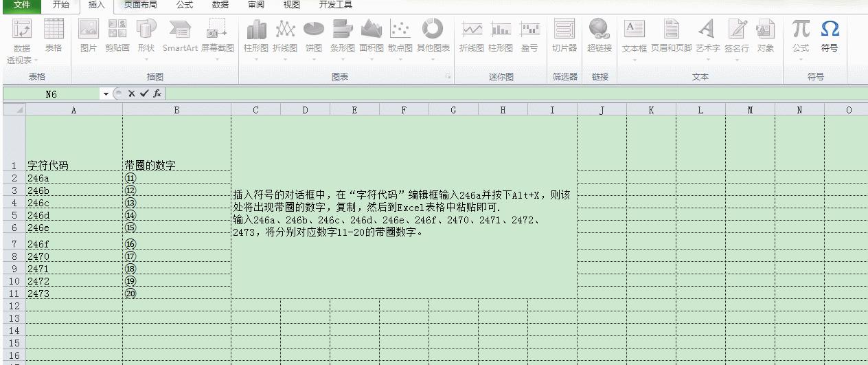The height and width of the screenshot is (365, 868).
Task: Insert a column chart (柱形图)
Action: (x=256, y=39)
